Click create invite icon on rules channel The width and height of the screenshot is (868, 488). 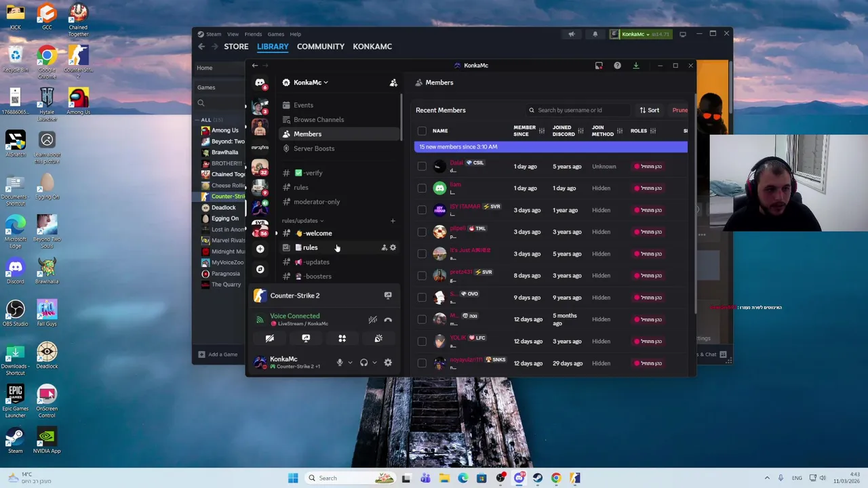tap(384, 247)
